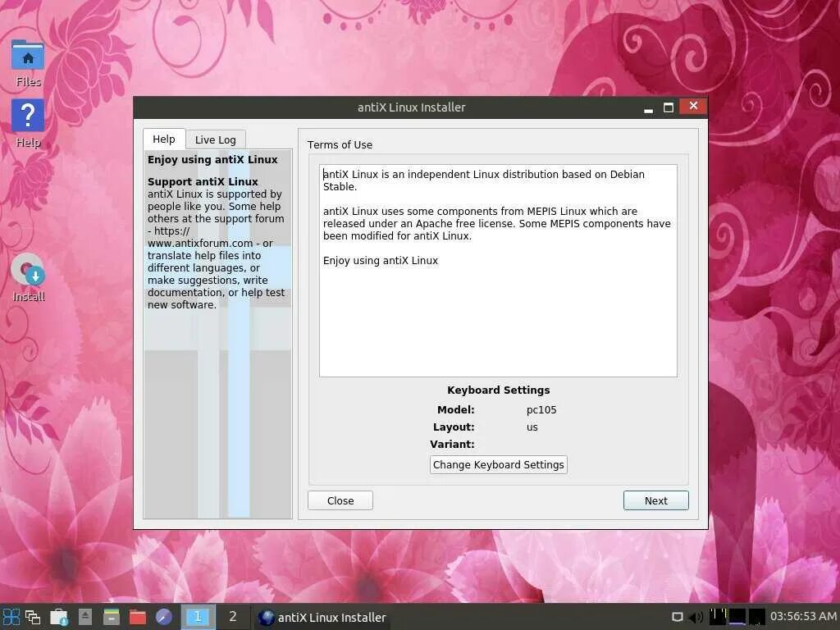Open the package installer briefcase icon in taskbar
This screenshot has height=630, width=840.
(59, 617)
